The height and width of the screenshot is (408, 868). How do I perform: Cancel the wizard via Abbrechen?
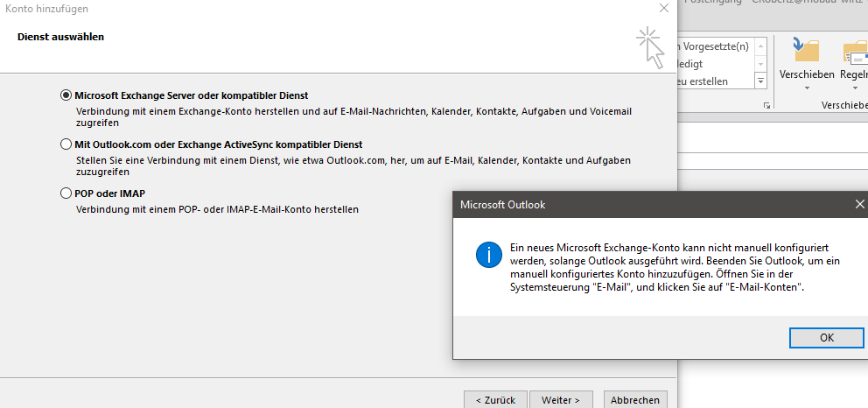click(x=635, y=400)
